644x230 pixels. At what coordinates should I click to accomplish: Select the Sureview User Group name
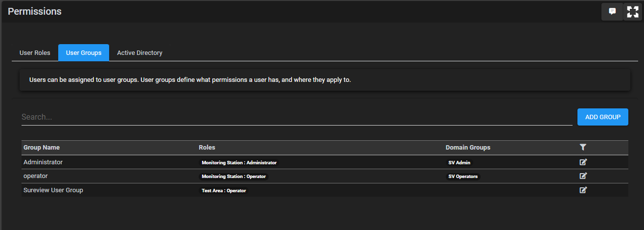tap(53, 190)
